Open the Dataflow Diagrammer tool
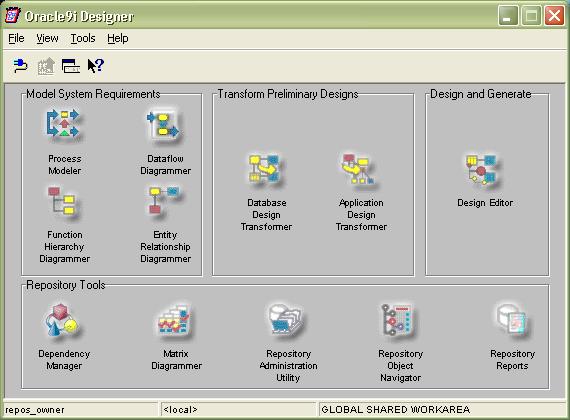570x420 pixels. pos(163,126)
